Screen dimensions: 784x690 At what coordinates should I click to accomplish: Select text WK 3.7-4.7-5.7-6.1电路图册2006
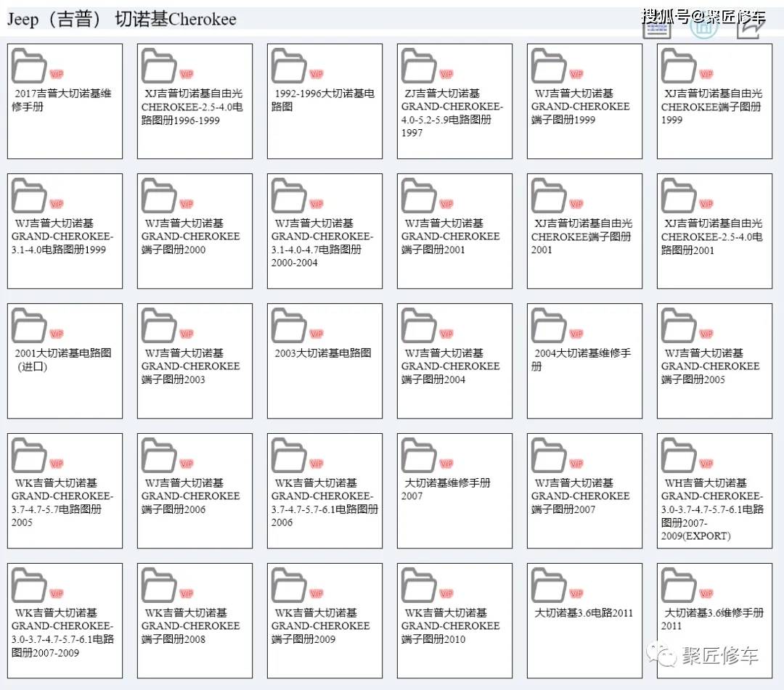[x=324, y=503]
